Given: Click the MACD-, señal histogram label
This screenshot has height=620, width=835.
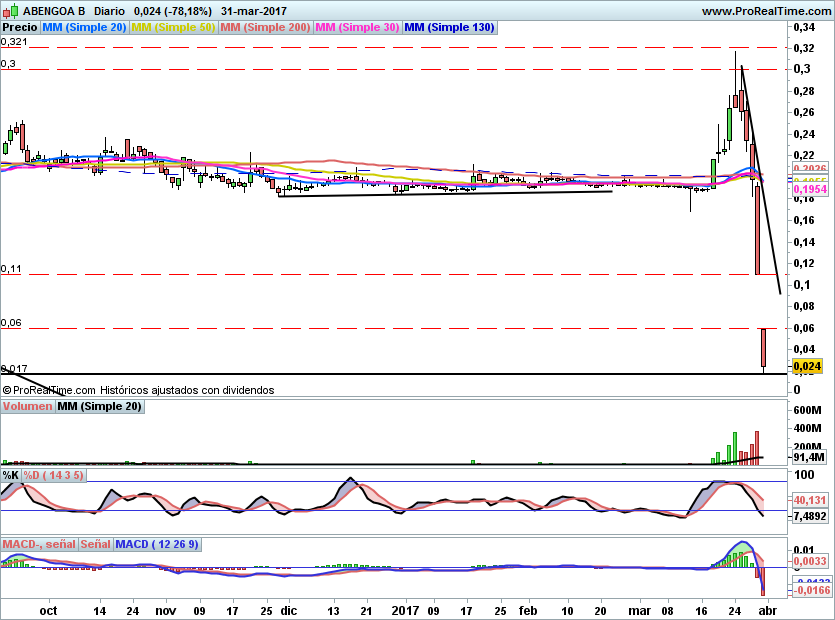Looking at the screenshot, I should [x=39, y=544].
